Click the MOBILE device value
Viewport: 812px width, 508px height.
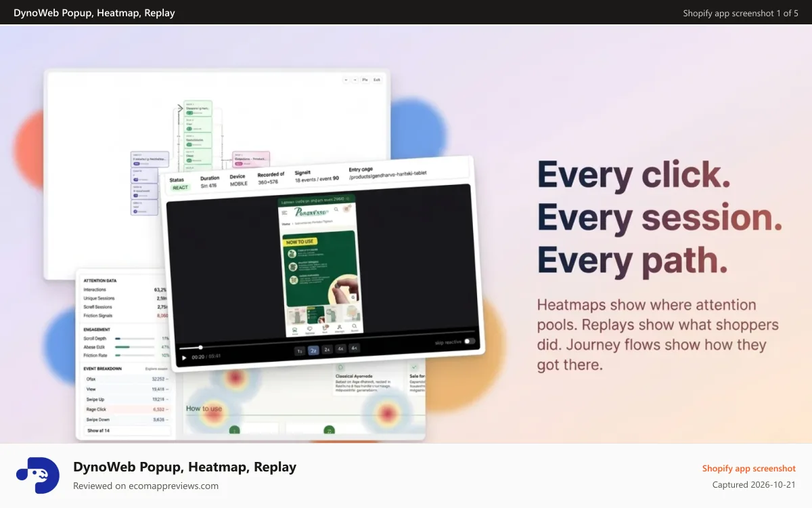click(x=238, y=184)
